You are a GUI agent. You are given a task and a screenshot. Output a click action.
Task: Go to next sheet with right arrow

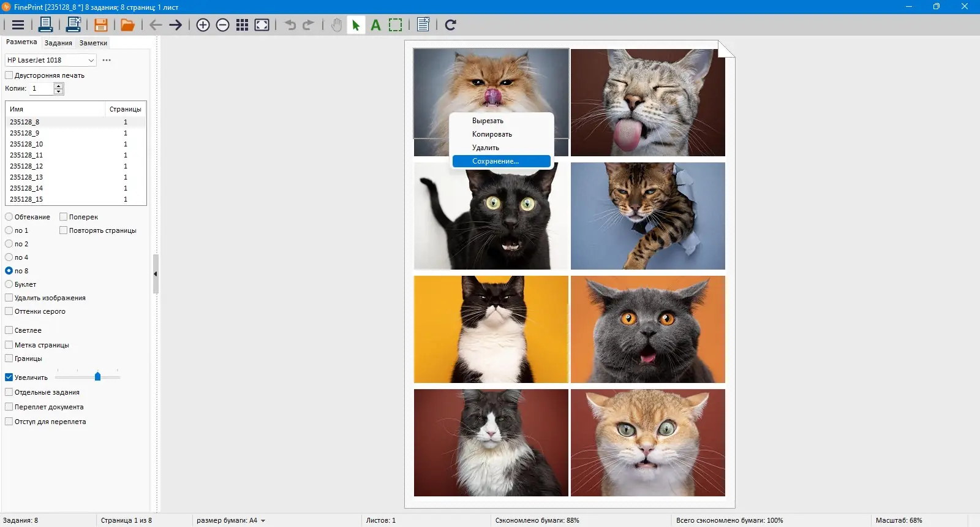(175, 25)
